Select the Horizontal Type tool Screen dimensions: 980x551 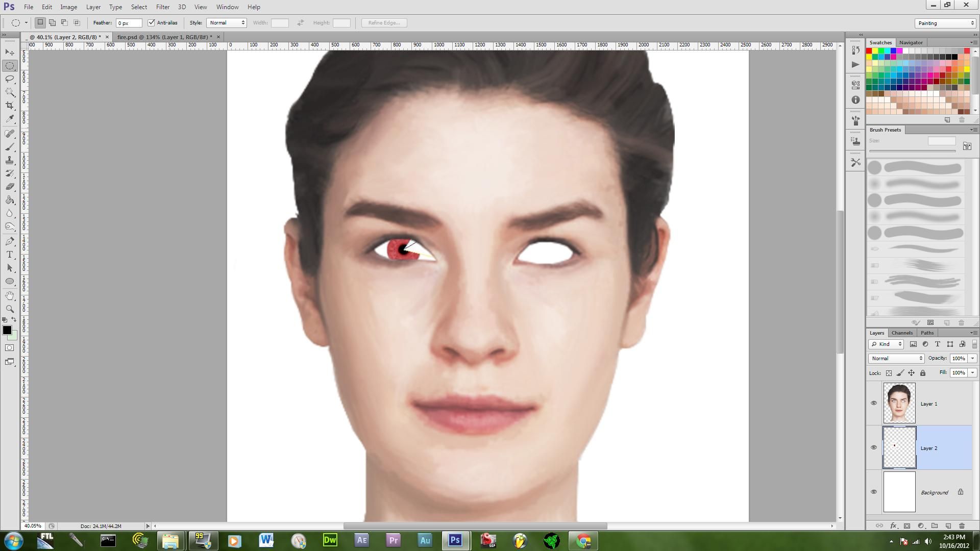[10, 255]
